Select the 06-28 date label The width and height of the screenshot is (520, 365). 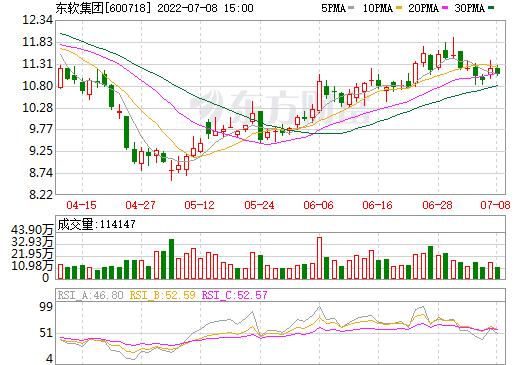tap(437, 205)
